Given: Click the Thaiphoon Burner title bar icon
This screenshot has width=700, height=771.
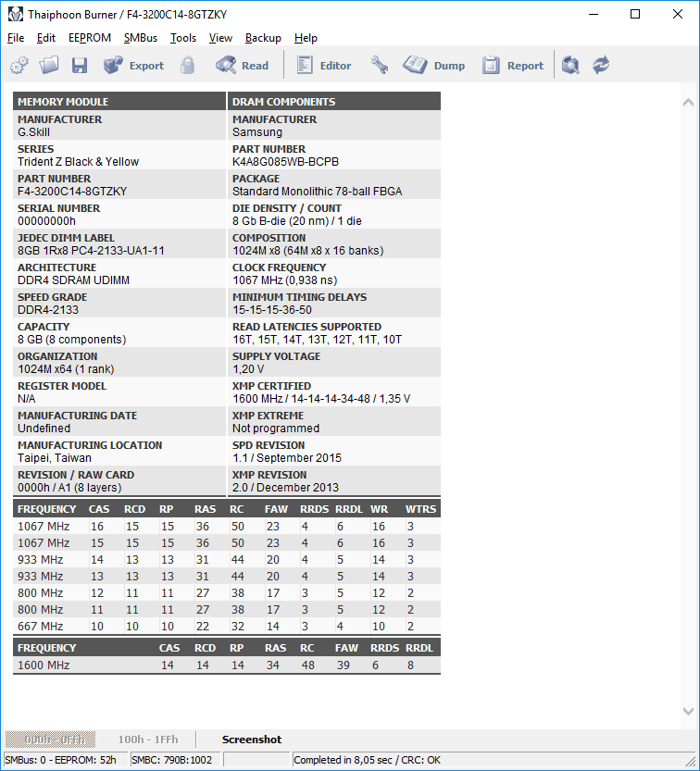Looking at the screenshot, I should pyautogui.click(x=15, y=14).
